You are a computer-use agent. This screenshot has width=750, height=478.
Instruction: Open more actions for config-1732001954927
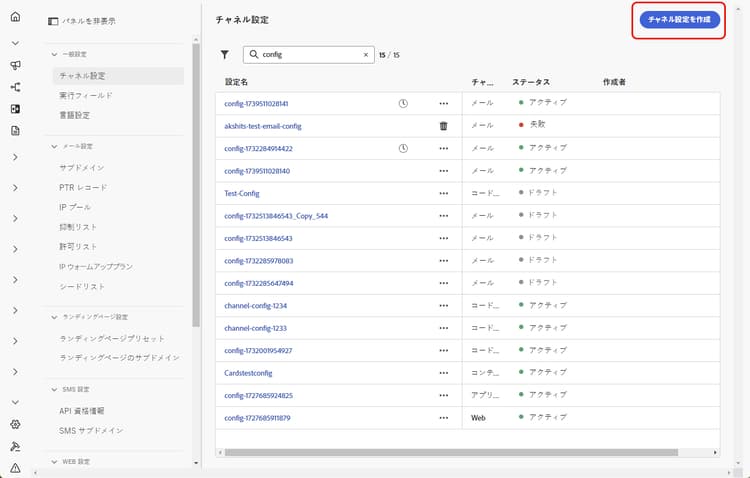click(443, 351)
